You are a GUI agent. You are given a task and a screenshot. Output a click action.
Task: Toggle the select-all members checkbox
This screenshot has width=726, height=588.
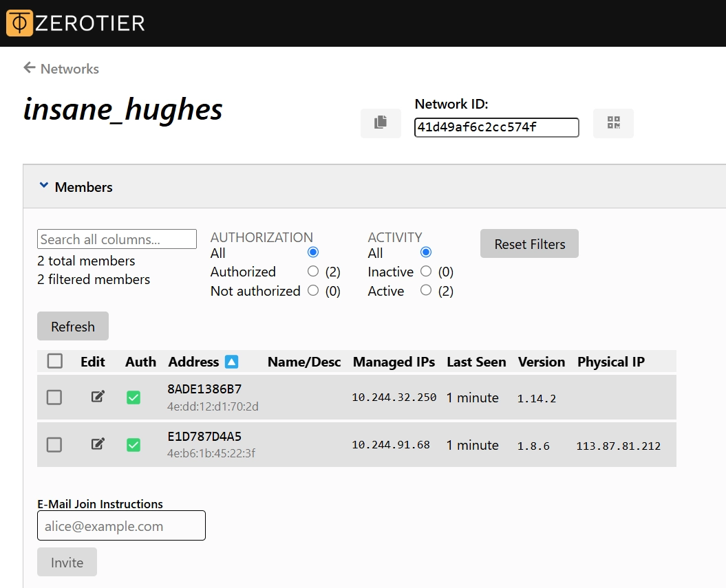[55, 361]
